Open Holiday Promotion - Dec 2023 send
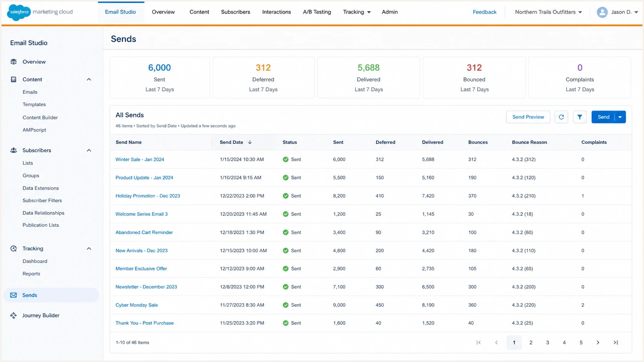Viewport: 644px width, 362px height. (148, 196)
